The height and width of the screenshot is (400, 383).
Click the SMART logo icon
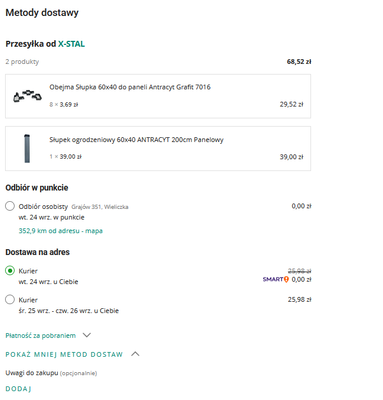275,279
